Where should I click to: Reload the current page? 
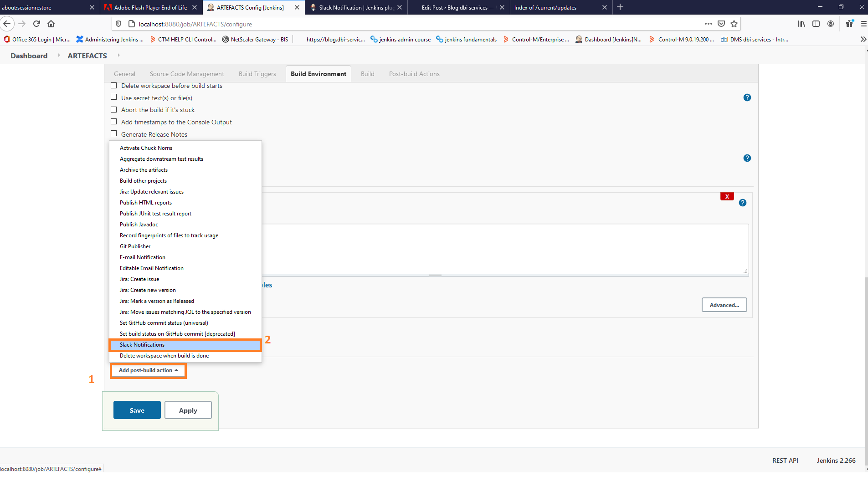click(x=36, y=24)
